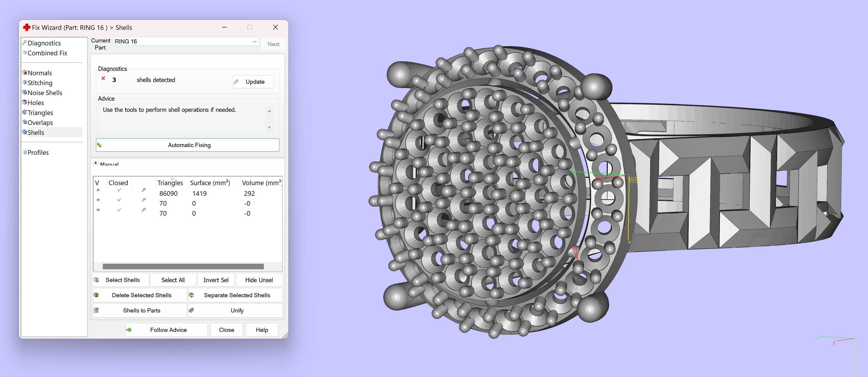Collapse the Manual section
This screenshot has width=868, height=377.
click(x=96, y=163)
